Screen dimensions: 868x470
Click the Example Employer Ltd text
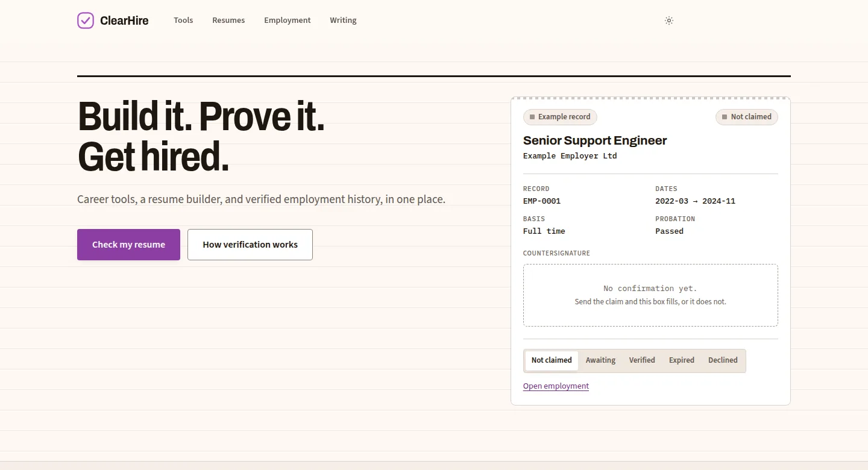coord(570,156)
